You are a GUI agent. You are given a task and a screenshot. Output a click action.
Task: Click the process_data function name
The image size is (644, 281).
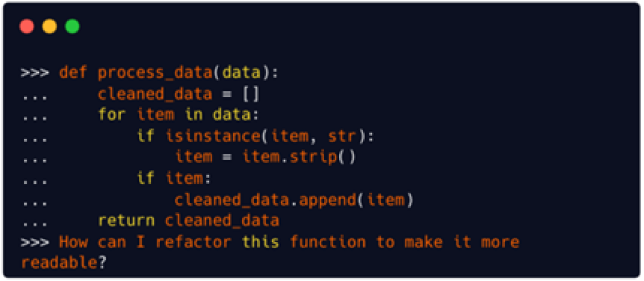(x=155, y=73)
